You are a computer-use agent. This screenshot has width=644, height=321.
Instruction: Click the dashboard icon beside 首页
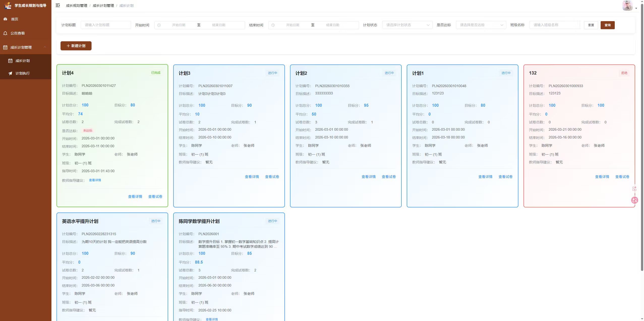tap(5, 19)
